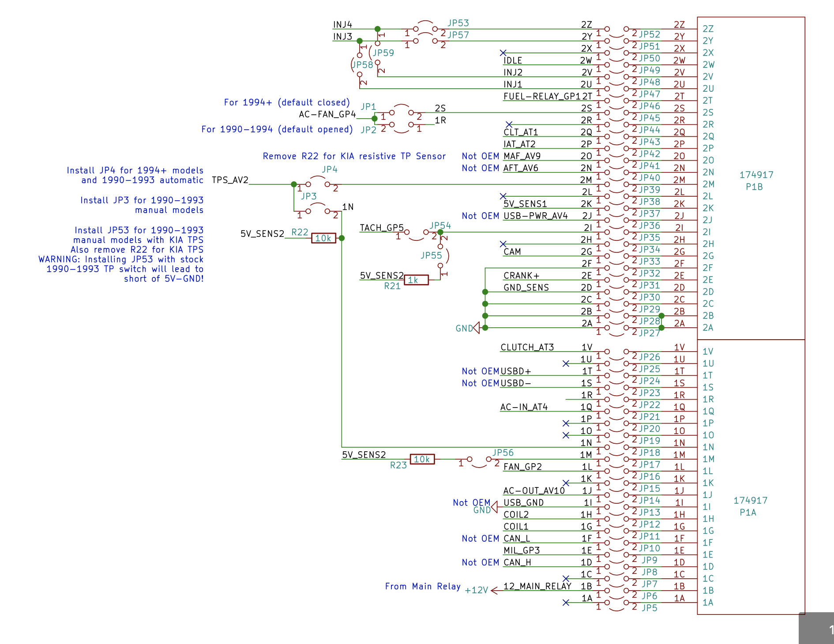Click the AC-FAN_GP4 net label

[x=327, y=114]
